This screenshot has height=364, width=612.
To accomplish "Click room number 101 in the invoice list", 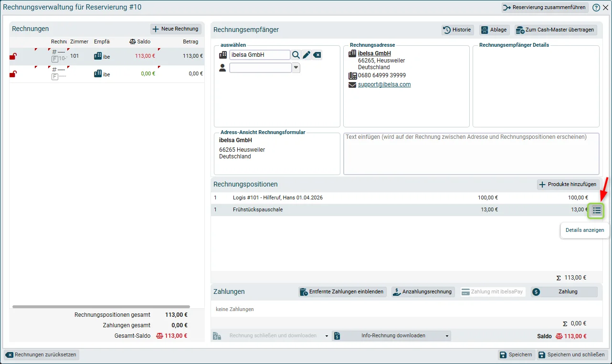I will (x=74, y=56).
